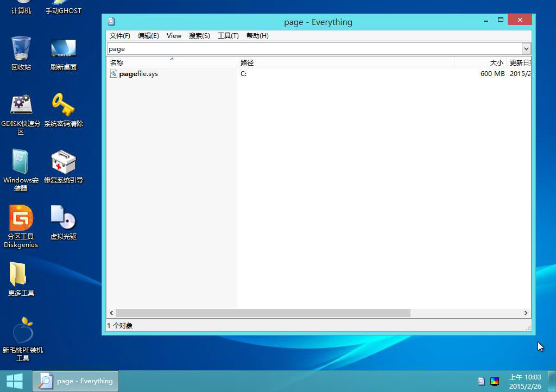
Task: Expand the search history dropdown arrow
Action: pyautogui.click(x=526, y=48)
